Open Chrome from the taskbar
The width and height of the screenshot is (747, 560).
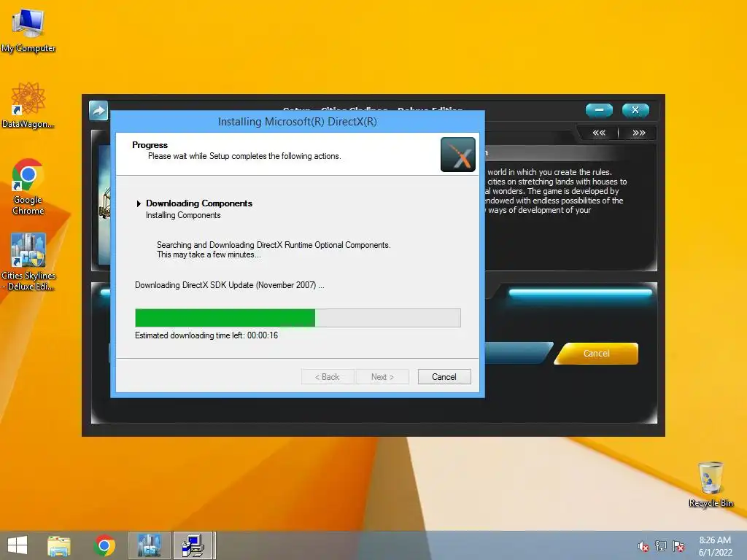pyautogui.click(x=105, y=545)
